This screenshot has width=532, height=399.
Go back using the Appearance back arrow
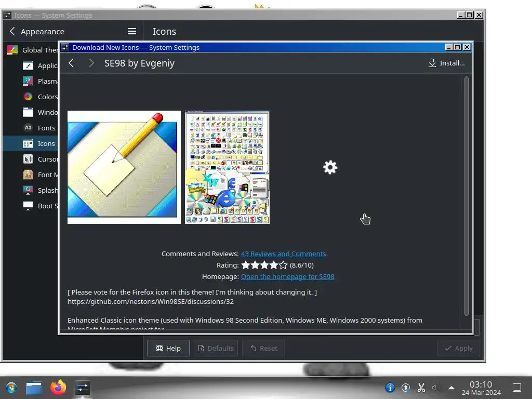pyautogui.click(x=12, y=31)
